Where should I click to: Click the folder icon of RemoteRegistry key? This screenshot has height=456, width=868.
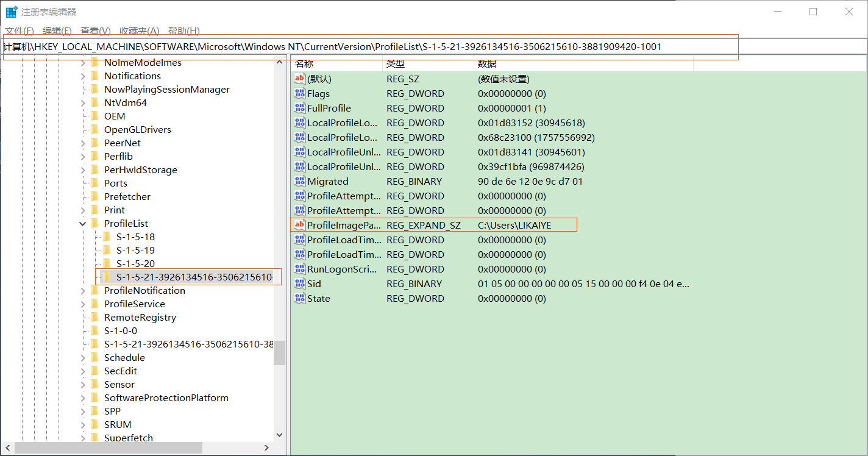(x=94, y=317)
